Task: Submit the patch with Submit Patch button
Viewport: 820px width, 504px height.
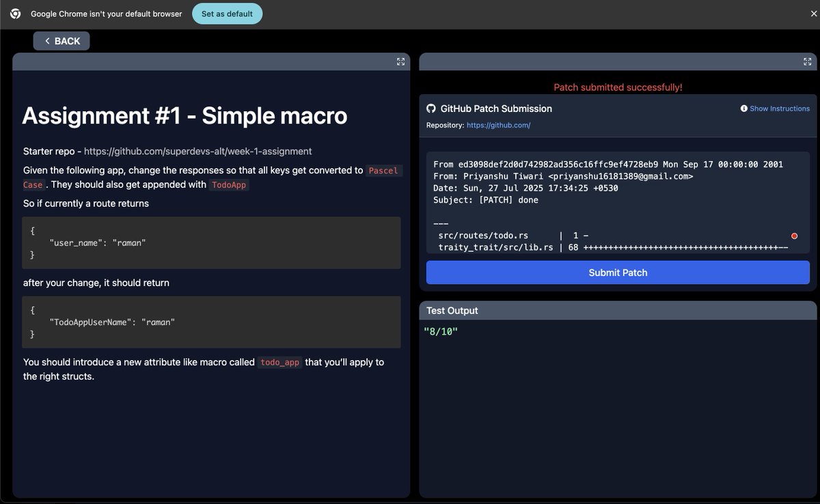Action: [x=618, y=272]
